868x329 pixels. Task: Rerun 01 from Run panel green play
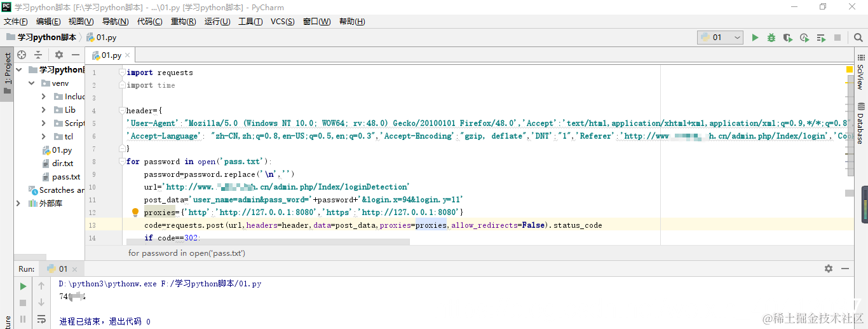point(23,286)
